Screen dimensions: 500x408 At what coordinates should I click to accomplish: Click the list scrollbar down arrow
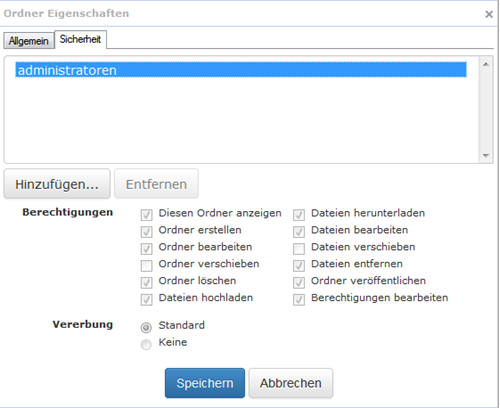pyautogui.click(x=486, y=155)
